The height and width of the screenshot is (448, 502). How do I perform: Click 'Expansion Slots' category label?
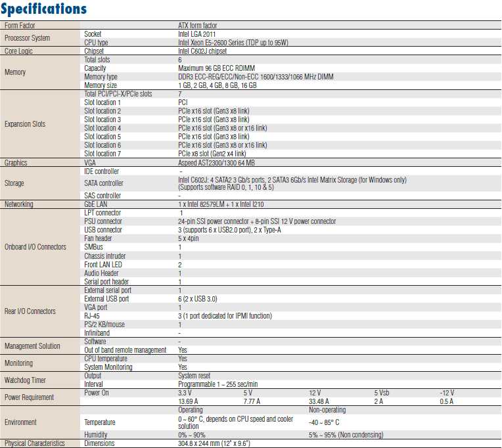click(x=25, y=124)
